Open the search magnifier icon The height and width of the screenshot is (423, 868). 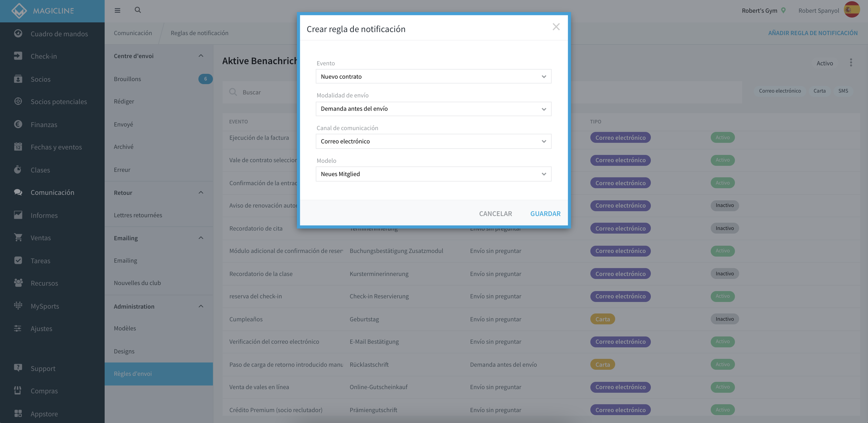pos(138,10)
